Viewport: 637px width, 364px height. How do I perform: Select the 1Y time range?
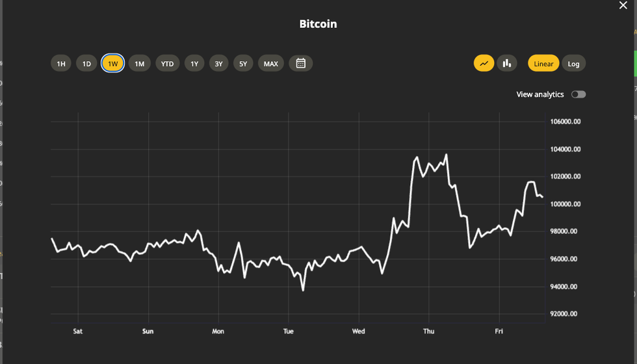point(194,64)
